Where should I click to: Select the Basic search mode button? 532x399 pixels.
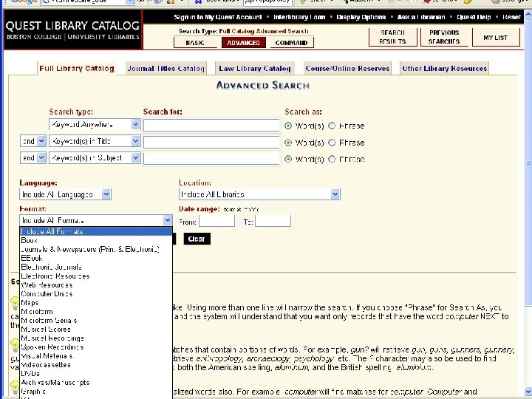click(195, 43)
